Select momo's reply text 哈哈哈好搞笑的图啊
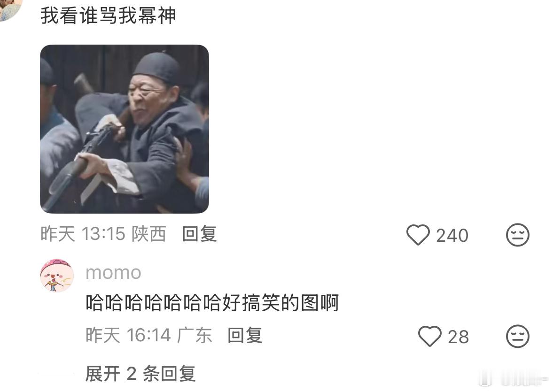Viewport: 553px width, 392px height. tap(212, 303)
